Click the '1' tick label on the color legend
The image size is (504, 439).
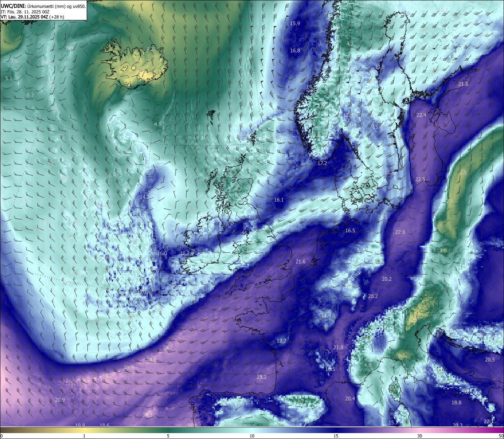84,436
